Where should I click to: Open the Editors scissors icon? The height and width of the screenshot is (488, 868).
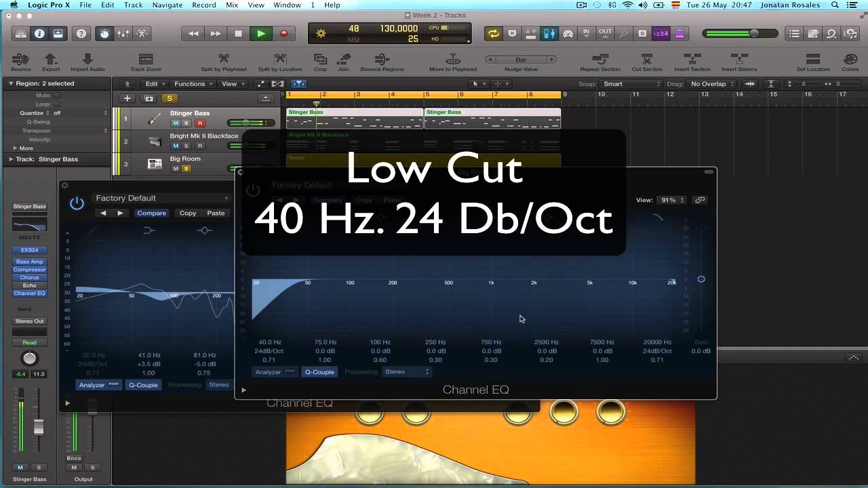coord(142,34)
